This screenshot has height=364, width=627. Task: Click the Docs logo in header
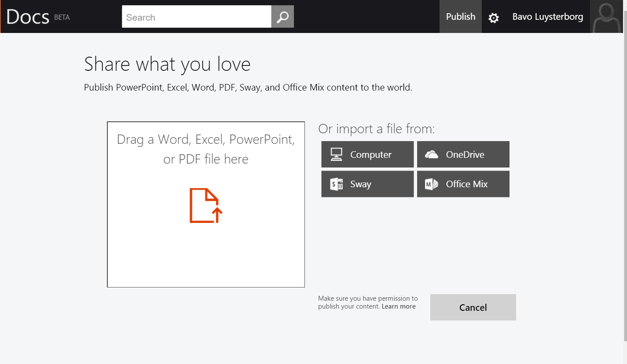[28, 17]
